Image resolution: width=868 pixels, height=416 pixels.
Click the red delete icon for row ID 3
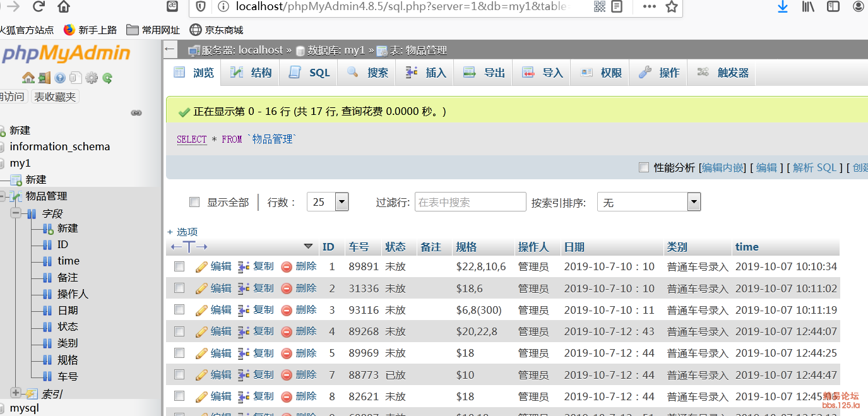(x=287, y=310)
